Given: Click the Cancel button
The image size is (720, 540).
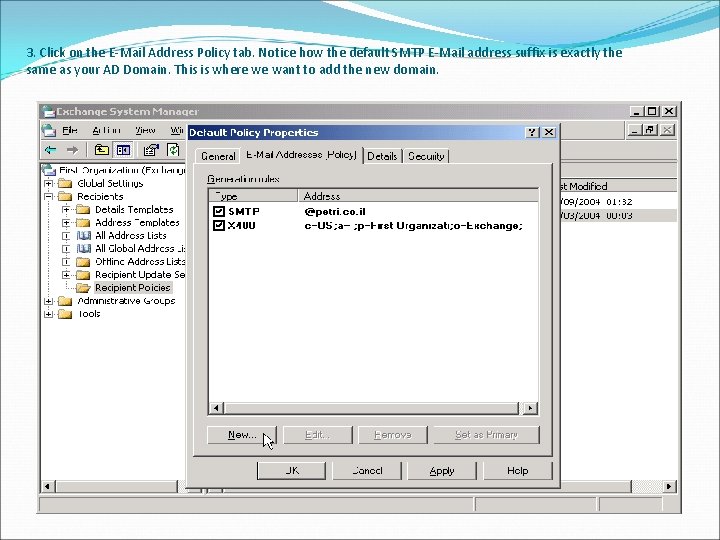Looking at the screenshot, I should click(367, 471).
